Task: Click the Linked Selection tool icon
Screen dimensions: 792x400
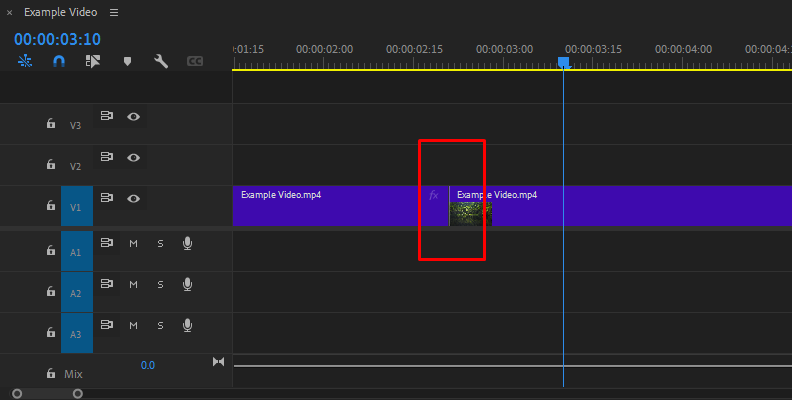Action: tap(93, 61)
